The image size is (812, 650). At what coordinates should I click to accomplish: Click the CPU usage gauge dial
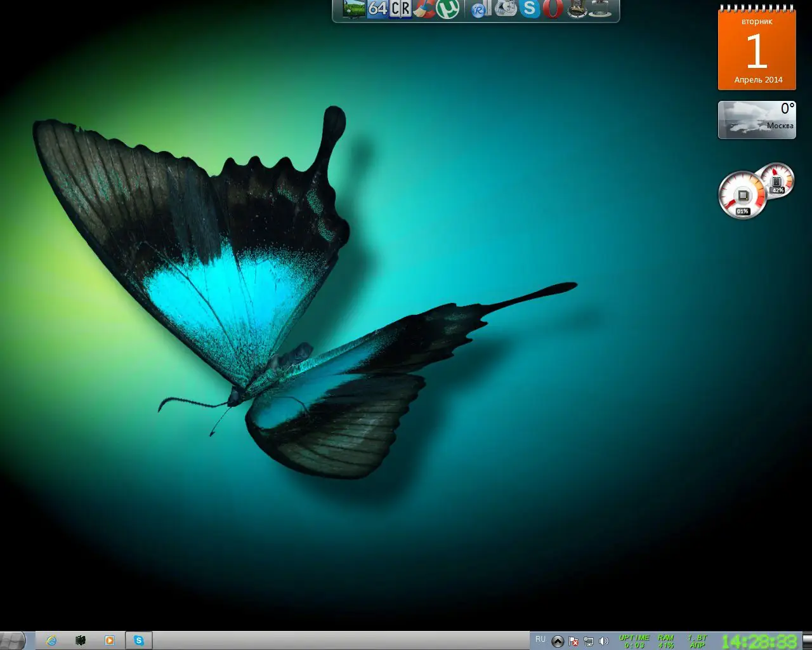(x=742, y=196)
